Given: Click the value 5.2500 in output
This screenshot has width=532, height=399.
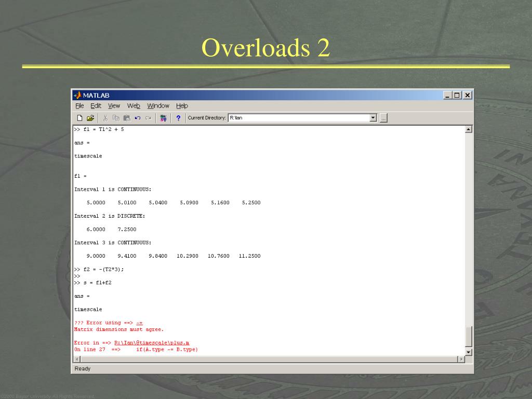Looking at the screenshot, I should pyautogui.click(x=251, y=203).
